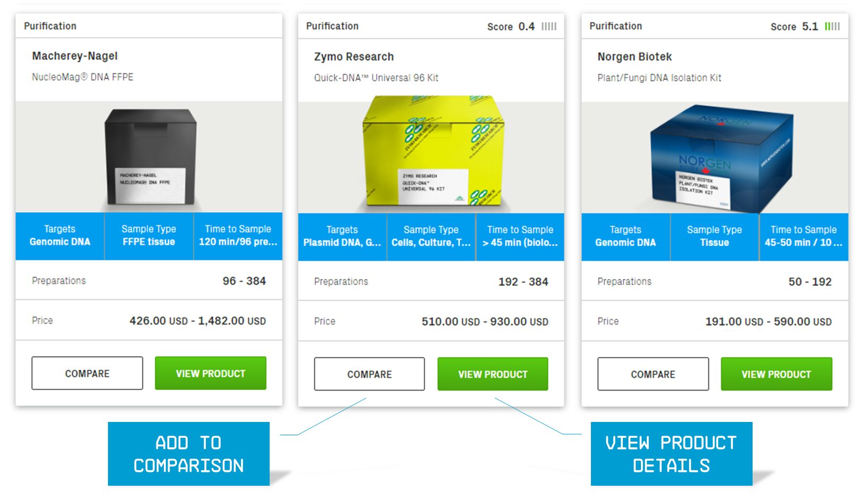The width and height of the screenshot is (868, 499).
Task: View product for Quick-DNA Universal 96 Kit
Action: (x=493, y=374)
